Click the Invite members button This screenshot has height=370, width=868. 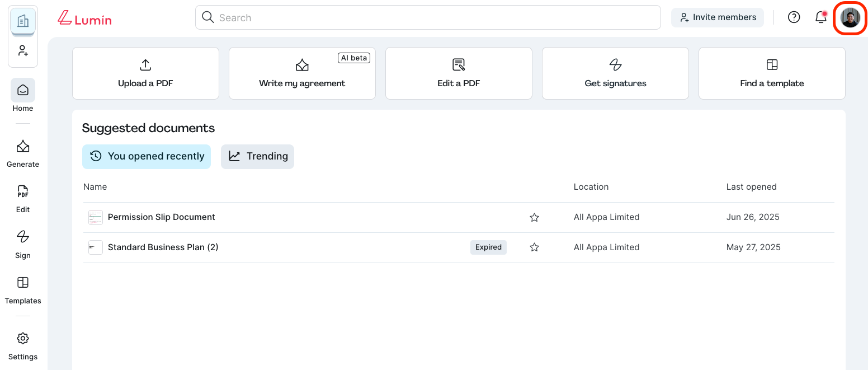(x=718, y=17)
